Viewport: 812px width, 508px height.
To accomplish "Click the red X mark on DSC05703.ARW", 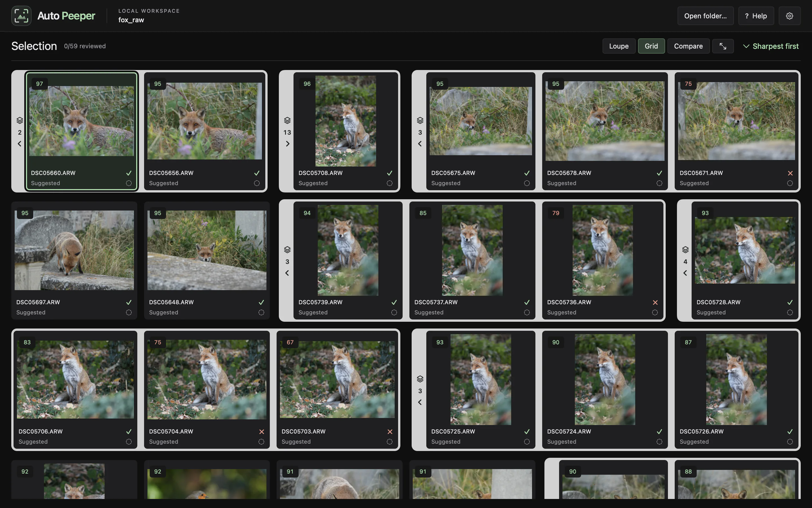I will 390,432.
